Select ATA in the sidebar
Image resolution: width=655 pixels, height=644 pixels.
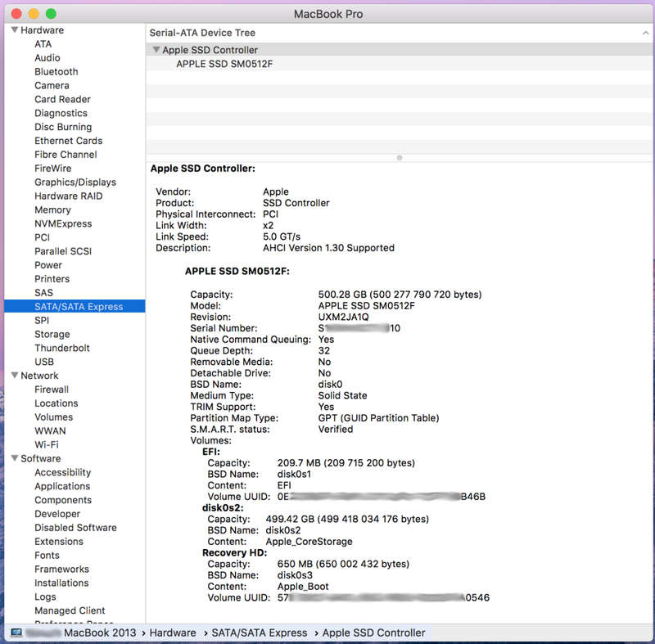(43, 44)
